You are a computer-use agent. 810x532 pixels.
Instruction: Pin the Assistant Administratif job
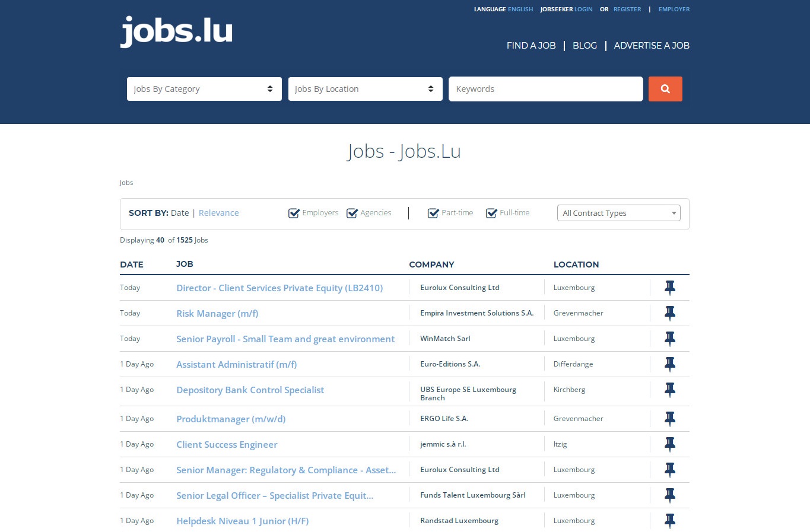click(x=669, y=365)
